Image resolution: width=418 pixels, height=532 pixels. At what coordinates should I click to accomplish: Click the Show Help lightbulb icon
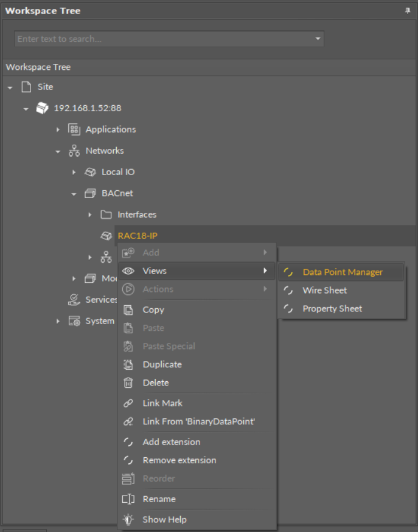128,519
